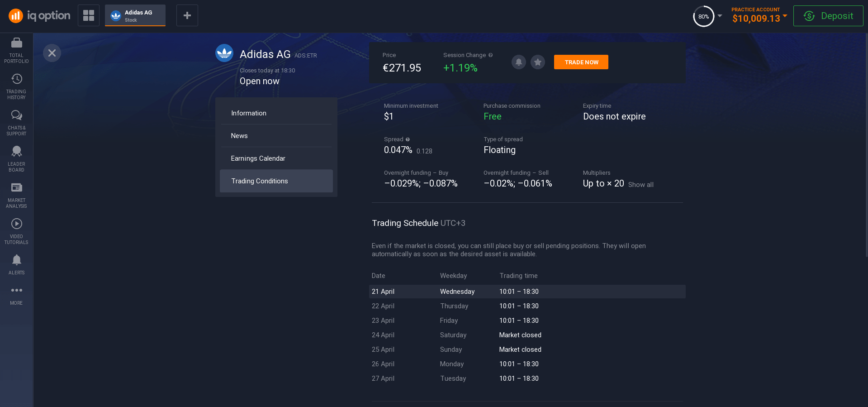Set a price alert bell for Adidas
Screen dimensions: 868x407
click(x=519, y=62)
